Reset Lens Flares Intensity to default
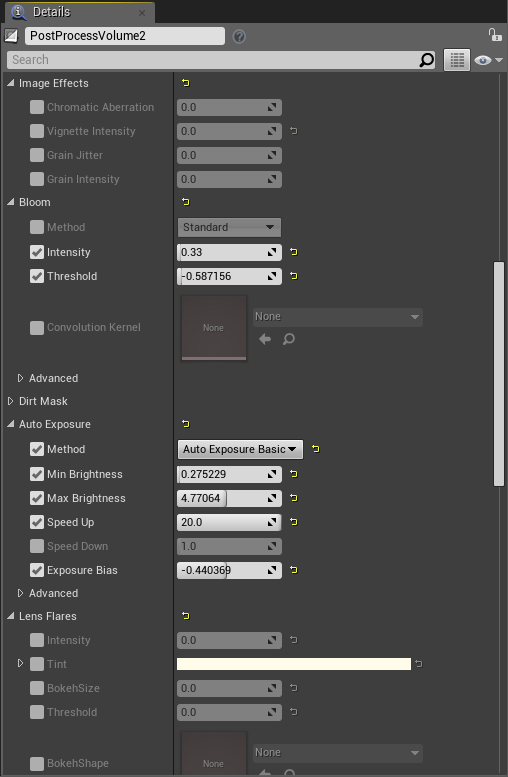 293,640
